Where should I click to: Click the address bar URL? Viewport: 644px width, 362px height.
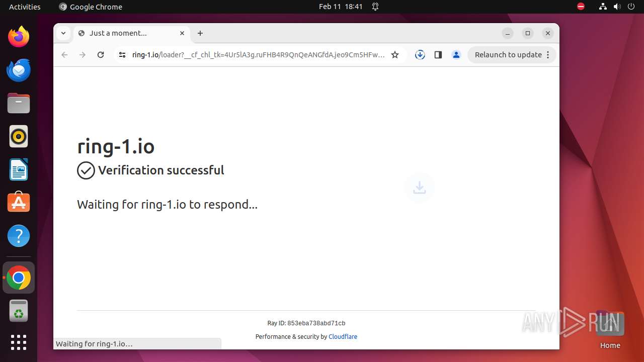259,55
